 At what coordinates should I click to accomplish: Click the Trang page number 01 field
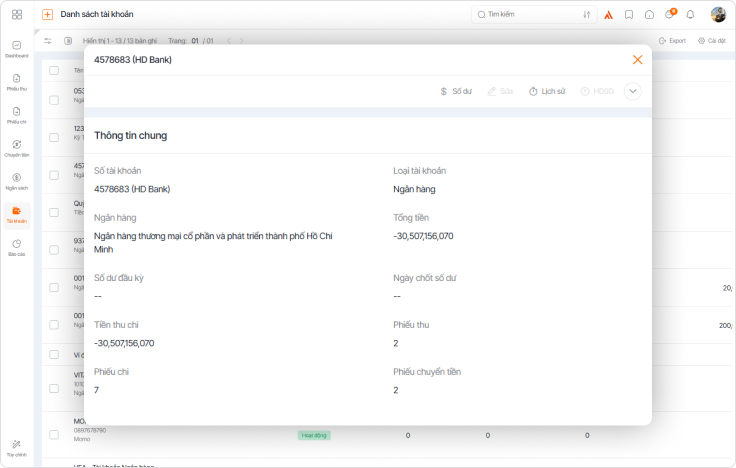pos(195,41)
